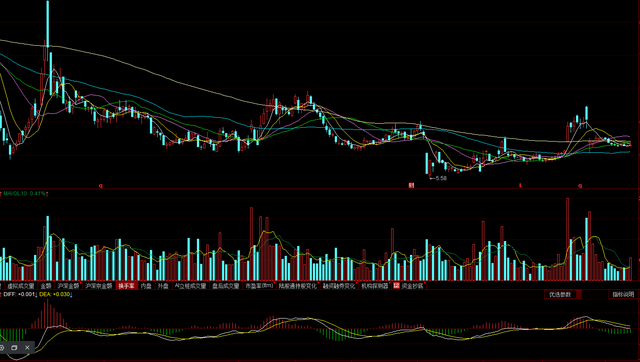Open the 资金抄底 tab
The height and width of the screenshot is (362, 640).
click(x=412, y=286)
